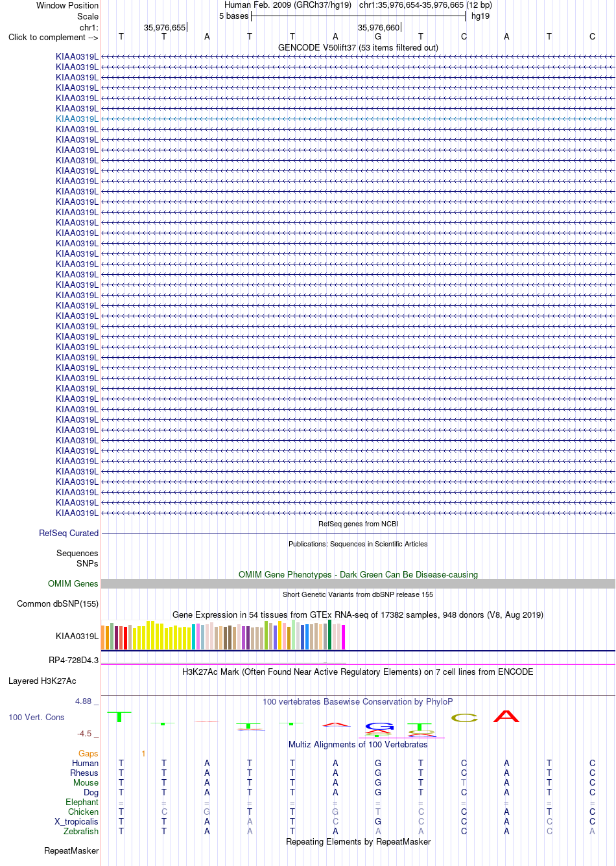Click the "RepeatMasker" track label

tap(71, 850)
